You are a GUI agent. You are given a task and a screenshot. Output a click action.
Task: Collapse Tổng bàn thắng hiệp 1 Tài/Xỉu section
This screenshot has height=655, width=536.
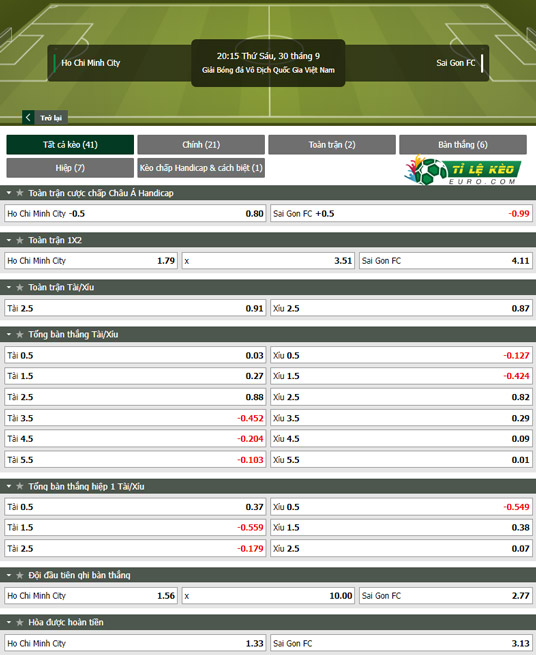9,486
